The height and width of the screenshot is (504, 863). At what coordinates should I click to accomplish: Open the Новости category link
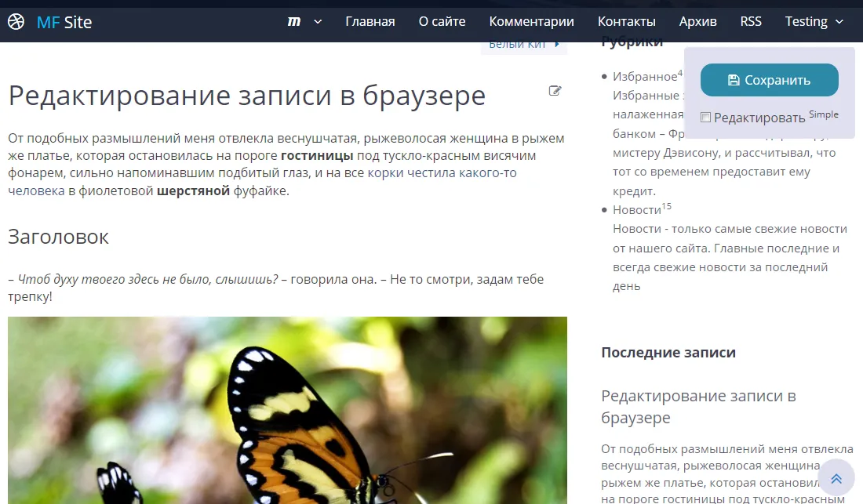[636, 210]
